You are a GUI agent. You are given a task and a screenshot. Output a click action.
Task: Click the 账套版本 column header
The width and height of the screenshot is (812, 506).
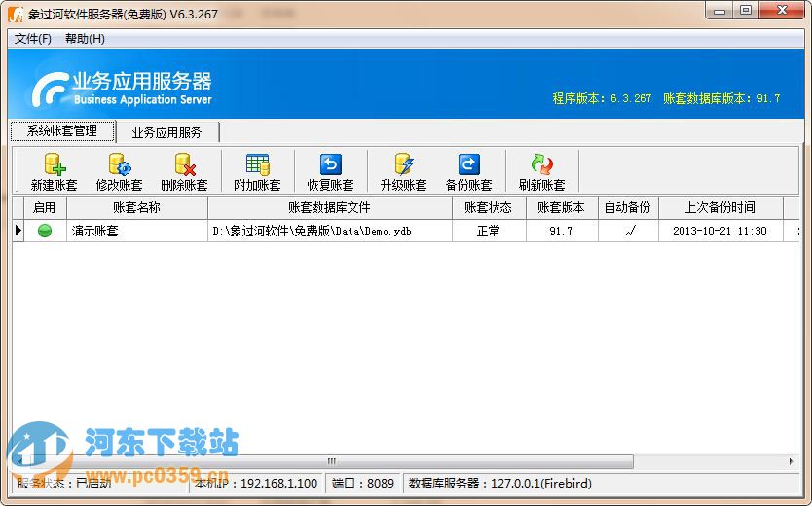tap(562, 208)
